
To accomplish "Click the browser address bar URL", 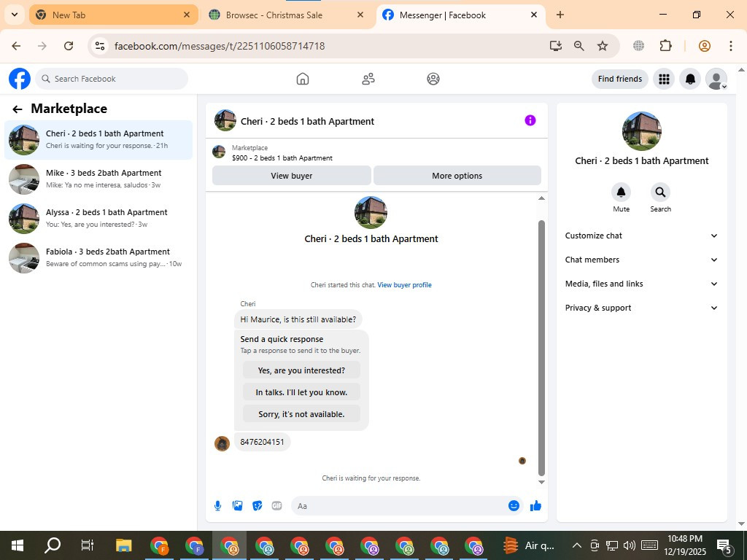I will (x=220, y=46).
